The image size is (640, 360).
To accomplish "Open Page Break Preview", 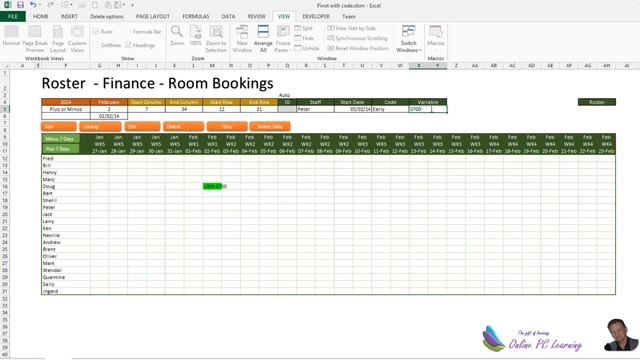I will pos(35,39).
